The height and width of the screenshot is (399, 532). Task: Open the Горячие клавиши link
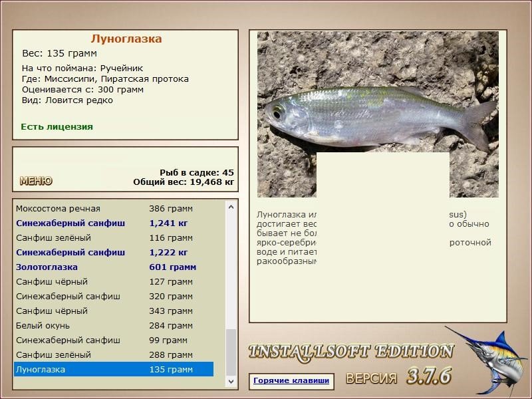pos(291,380)
